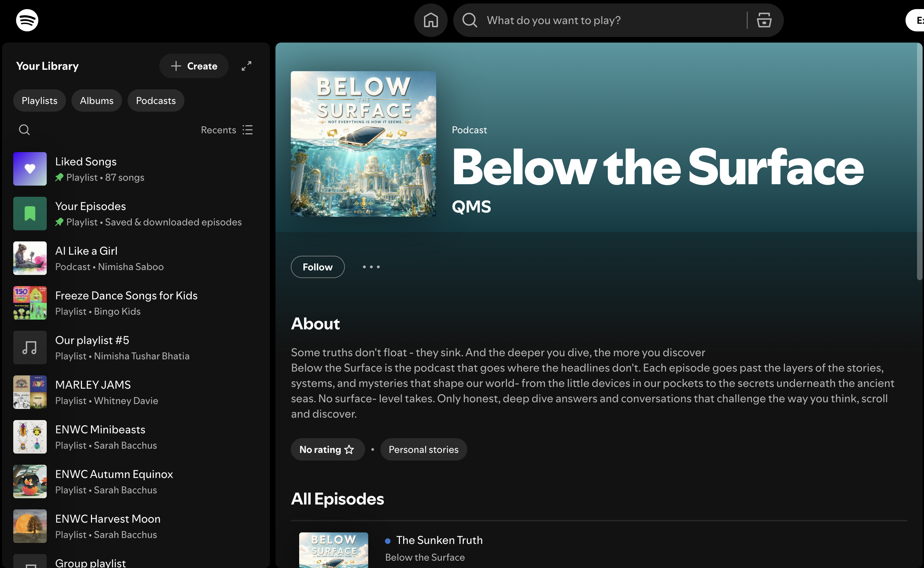924x568 pixels.
Task: Filter library by Playlists
Action: click(x=39, y=101)
